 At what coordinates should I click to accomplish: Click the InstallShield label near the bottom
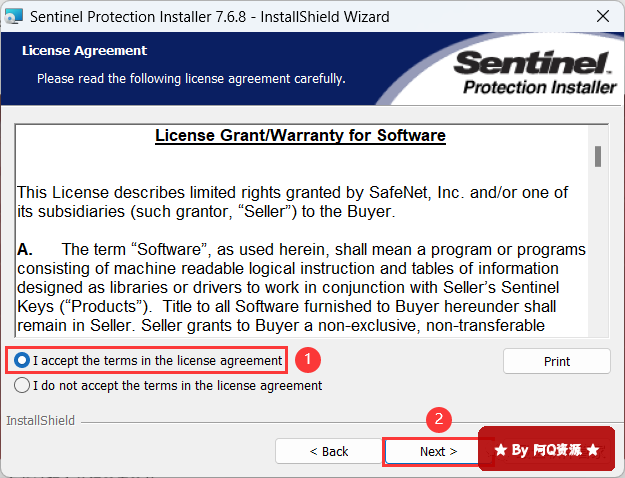pyautogui.click(x=40, y=421)
